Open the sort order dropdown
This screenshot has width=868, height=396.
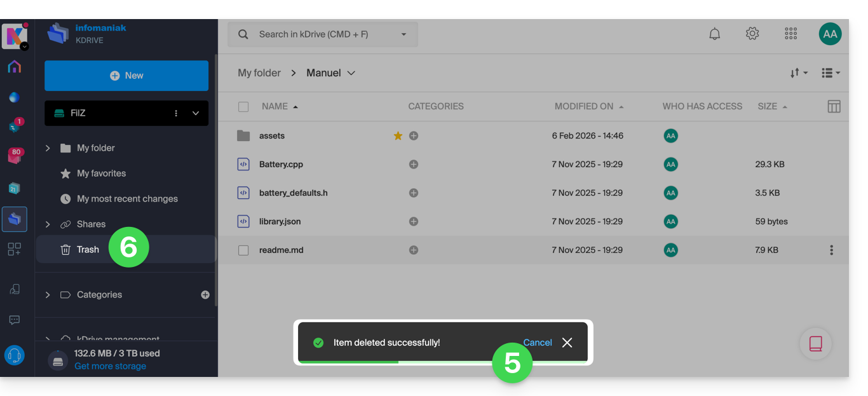pos(798,73)
